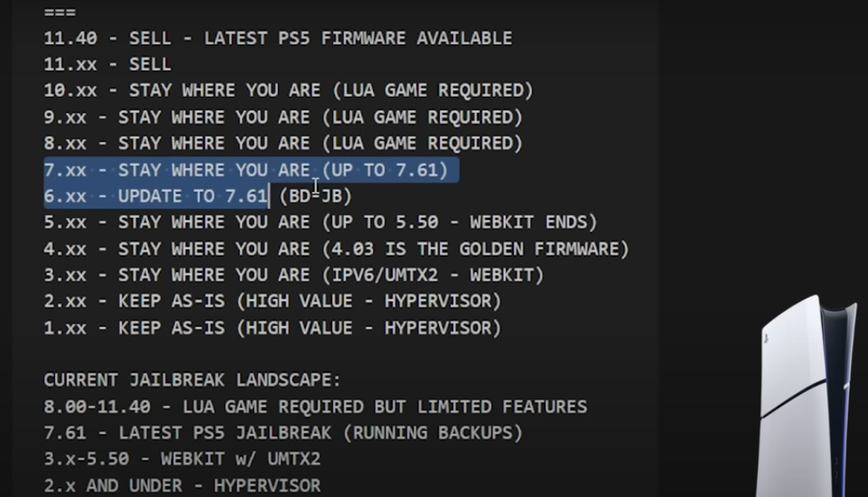Click the '8.xx - STAY WHERE YOU ARE' line
The image size is (868, 497).
[283, 144]
